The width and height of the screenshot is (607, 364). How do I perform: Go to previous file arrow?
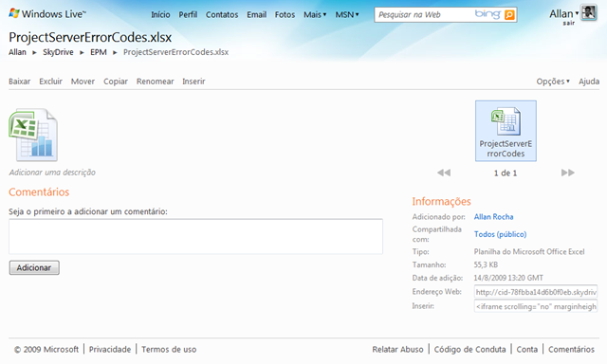(x=444, y=173)
